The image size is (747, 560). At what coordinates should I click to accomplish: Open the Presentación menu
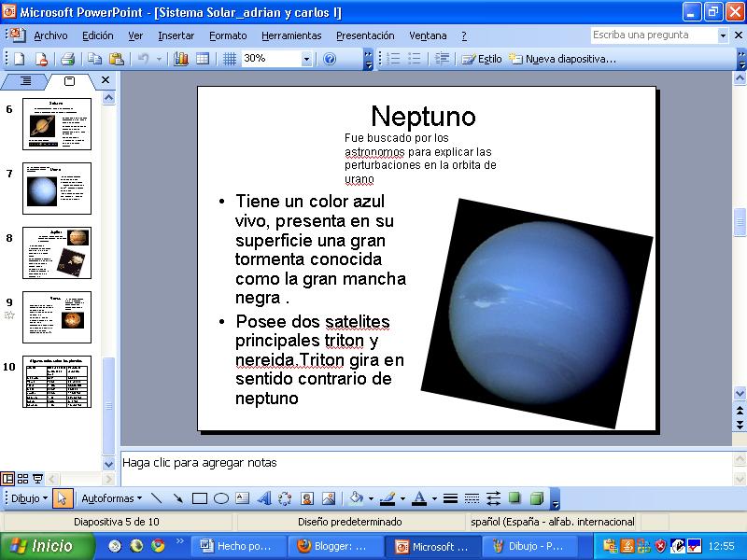pyautogui.click(x=365, y=35)
